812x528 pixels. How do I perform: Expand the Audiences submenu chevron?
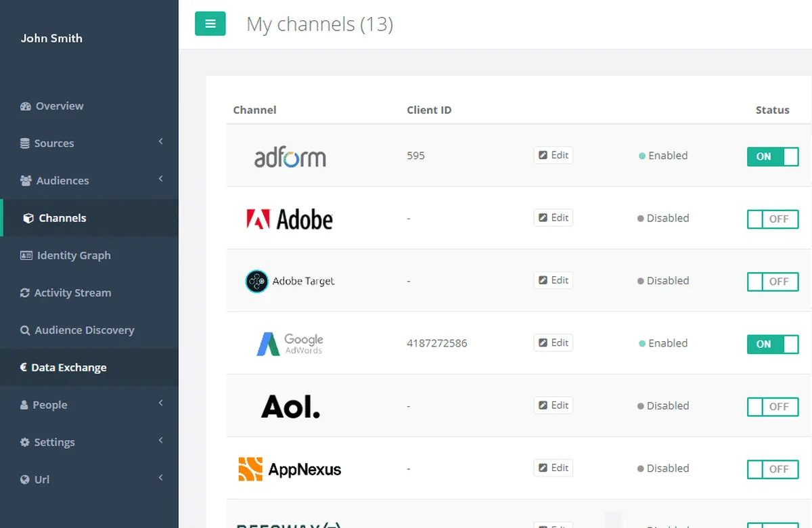coord(161,179)
